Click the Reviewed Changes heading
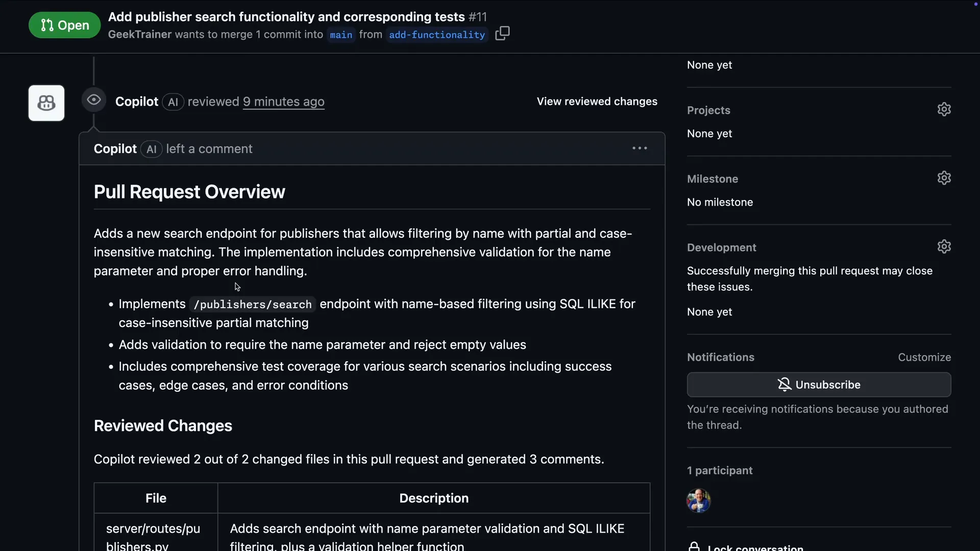 [163, 425]
